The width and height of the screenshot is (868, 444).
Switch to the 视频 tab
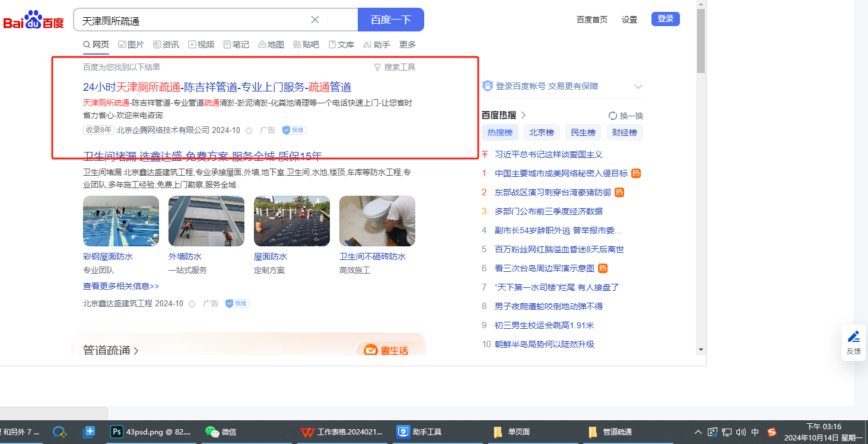point(201,45)
